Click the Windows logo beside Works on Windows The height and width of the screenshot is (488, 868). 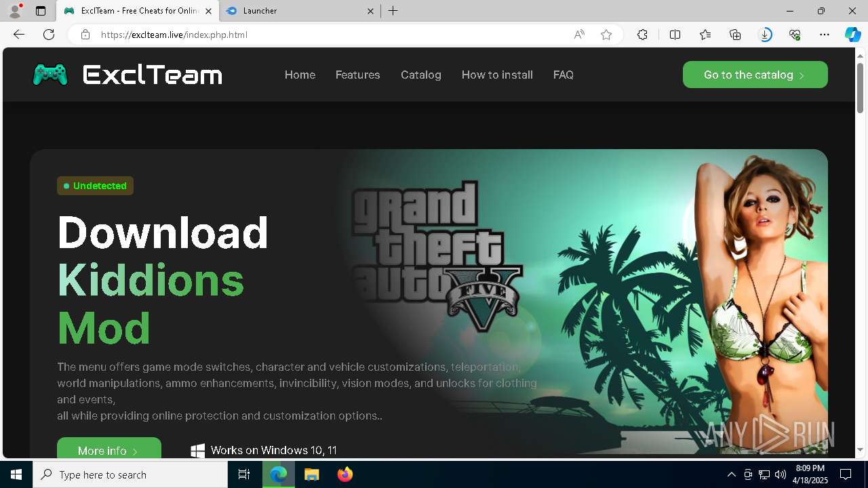tap(197, 450)
